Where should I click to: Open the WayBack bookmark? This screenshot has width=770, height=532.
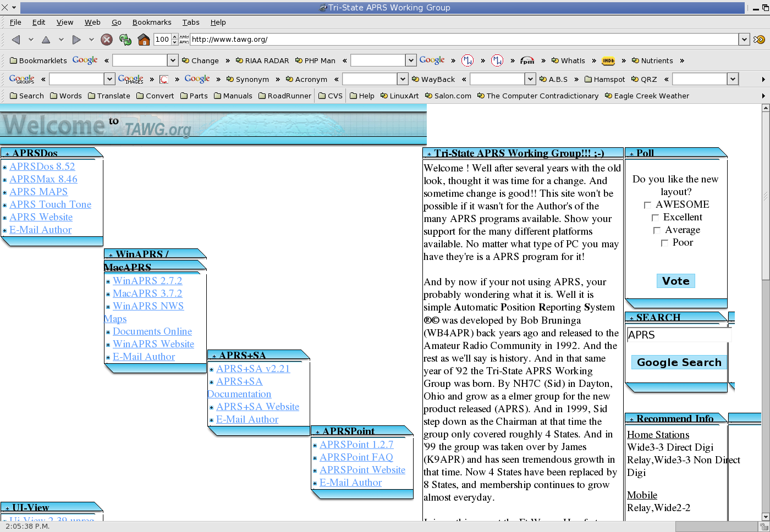click(433, 79)
